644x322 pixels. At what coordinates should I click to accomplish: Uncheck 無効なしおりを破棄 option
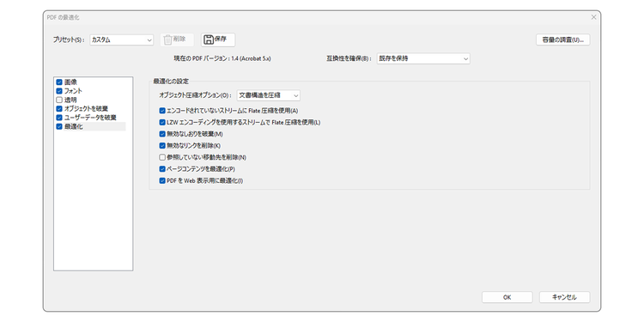point(162,134)
